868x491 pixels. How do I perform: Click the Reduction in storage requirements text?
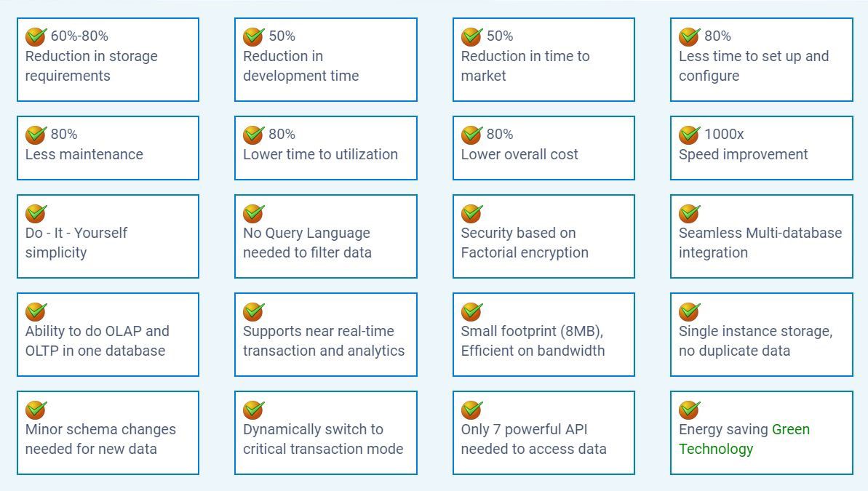point(92,66)
